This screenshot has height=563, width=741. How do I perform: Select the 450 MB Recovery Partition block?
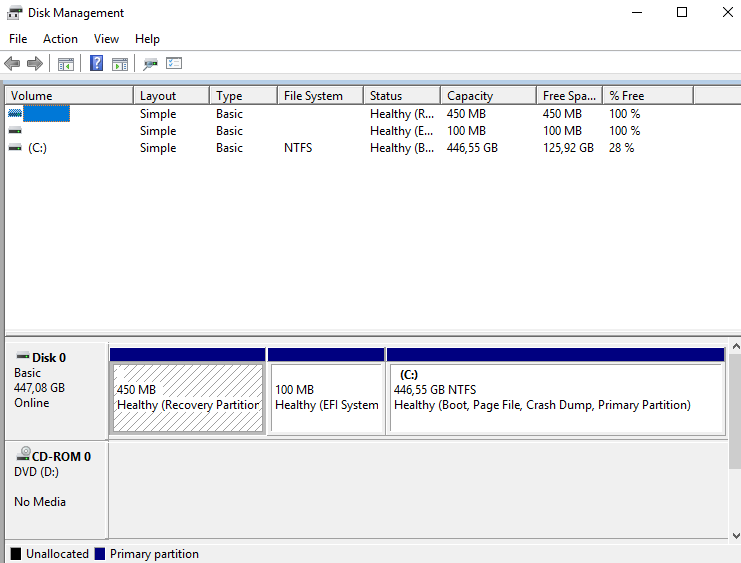(188, 398)
